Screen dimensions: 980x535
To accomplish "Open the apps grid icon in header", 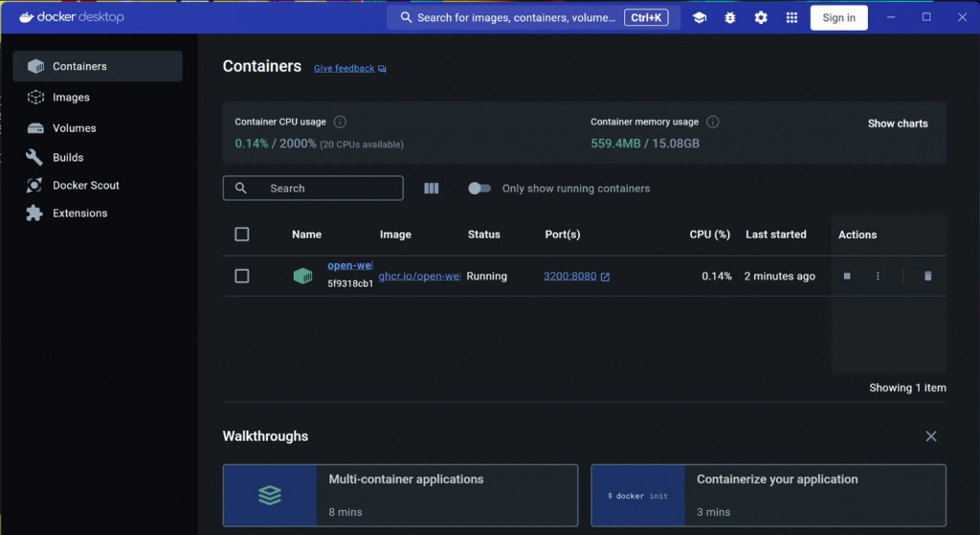I will click(x=791, y=17).
